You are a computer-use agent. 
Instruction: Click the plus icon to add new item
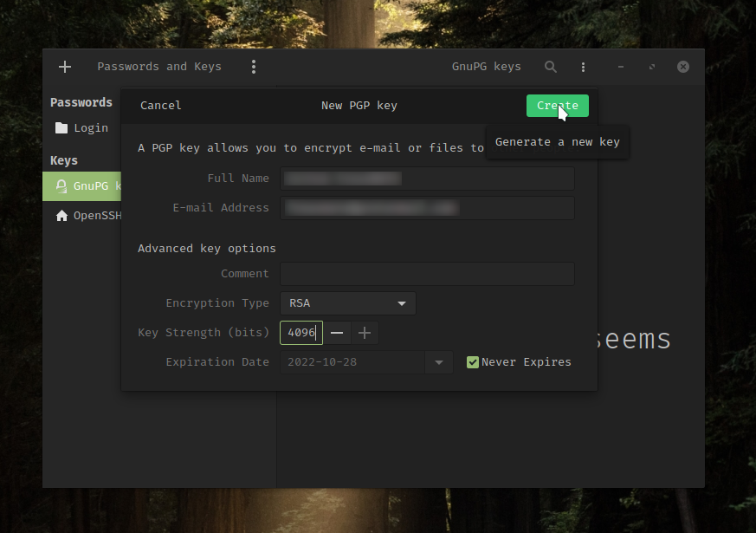[x=65, y=67]
